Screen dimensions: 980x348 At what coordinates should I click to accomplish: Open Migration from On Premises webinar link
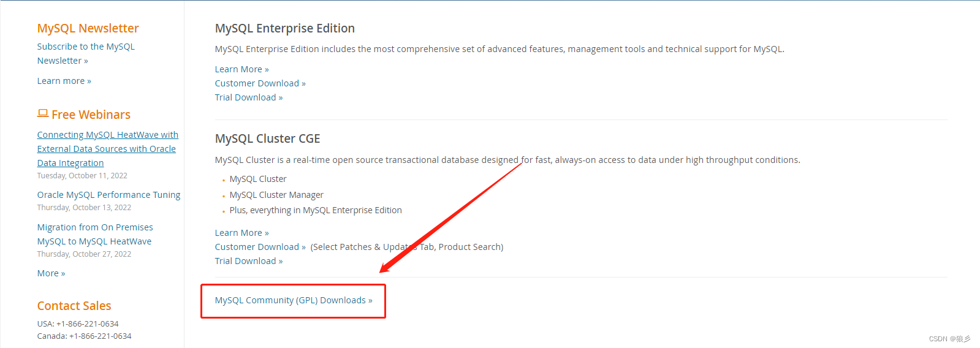coord(94,234)
